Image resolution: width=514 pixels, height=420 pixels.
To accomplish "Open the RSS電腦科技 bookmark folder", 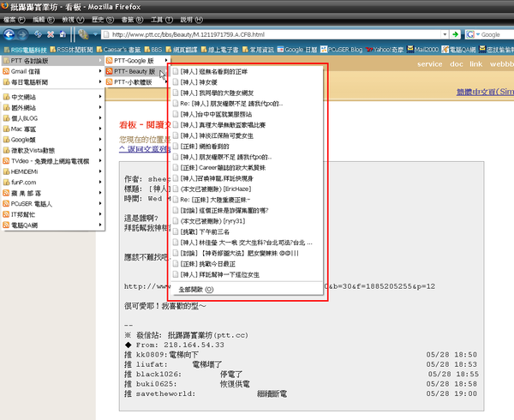I will (x=25, y=50).
